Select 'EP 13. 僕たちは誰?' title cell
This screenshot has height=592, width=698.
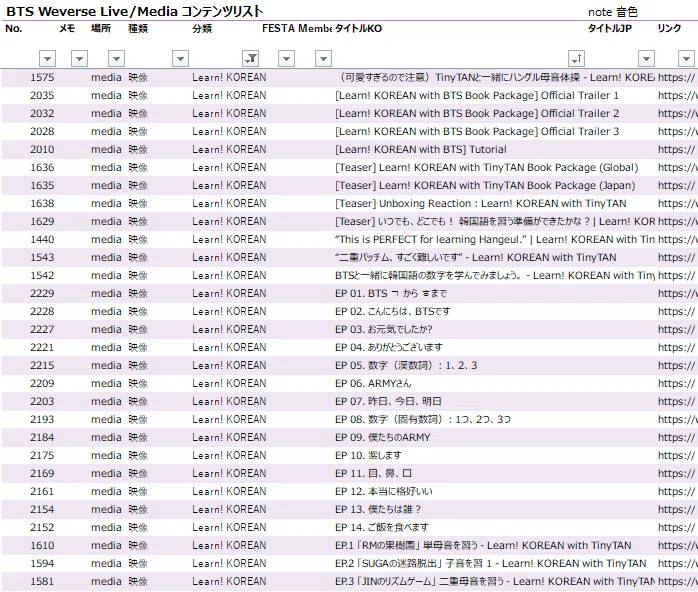coord(378,510)
